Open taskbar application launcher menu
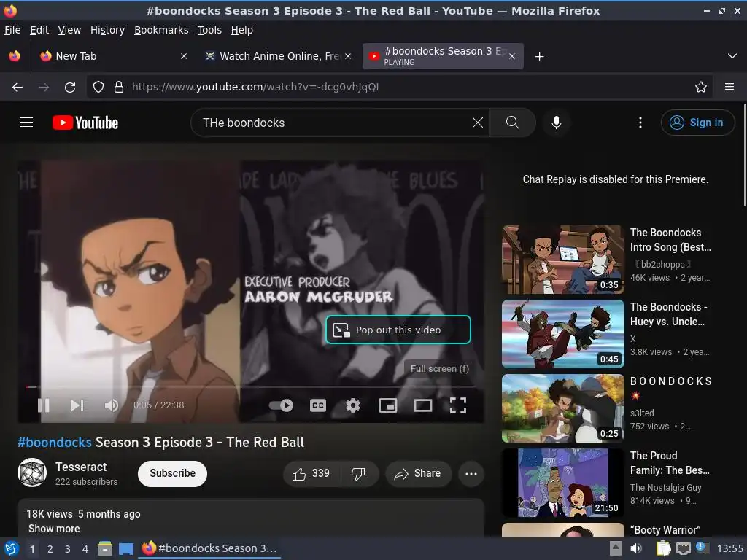Viewport: 747px width, 560px height. tap(12, 548)
